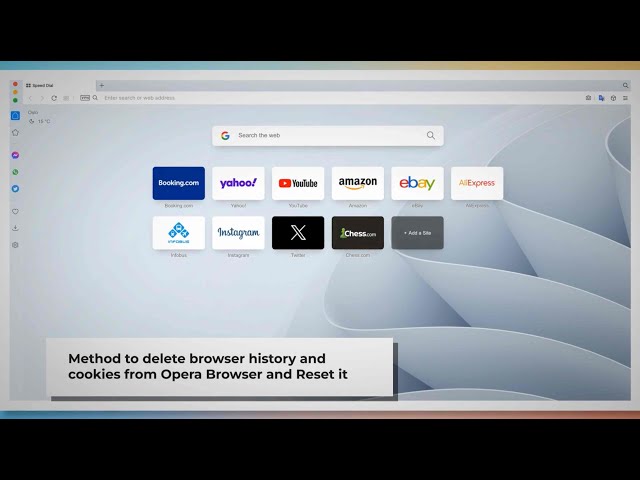This screenshot has width=640, height=480.
Task: Click the 'Search the web' Google box
Action: (328, 136)
